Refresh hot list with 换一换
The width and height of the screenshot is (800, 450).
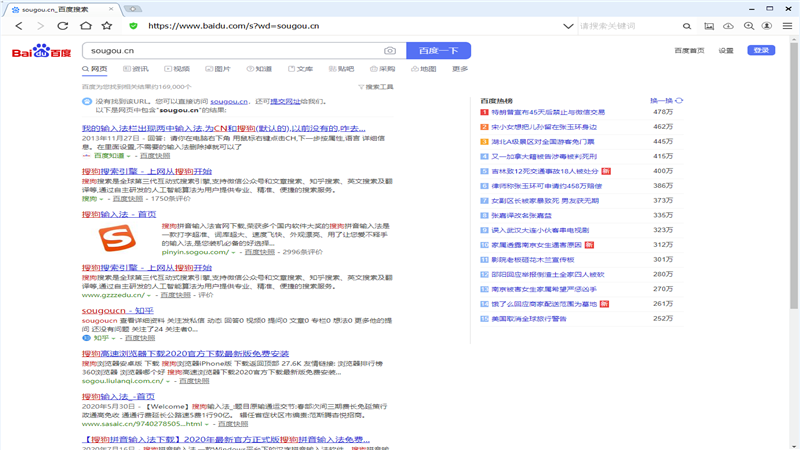tap(666, 100)
